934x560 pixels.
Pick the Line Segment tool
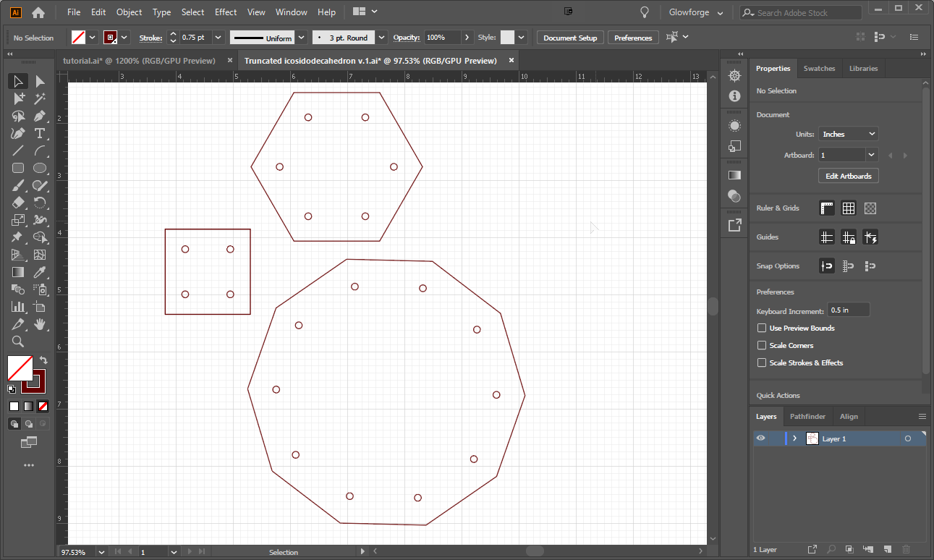pyautogui.click(x=18, y=150)
